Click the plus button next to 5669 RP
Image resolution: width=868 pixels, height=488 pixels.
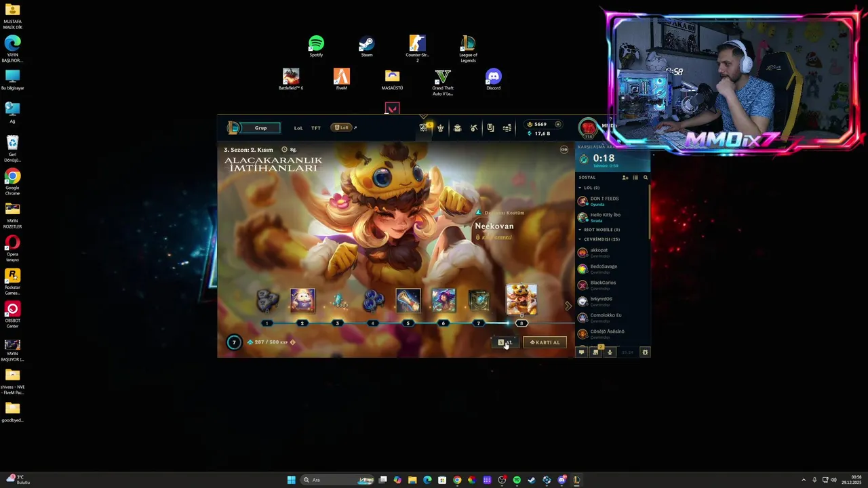click(558, 124)
